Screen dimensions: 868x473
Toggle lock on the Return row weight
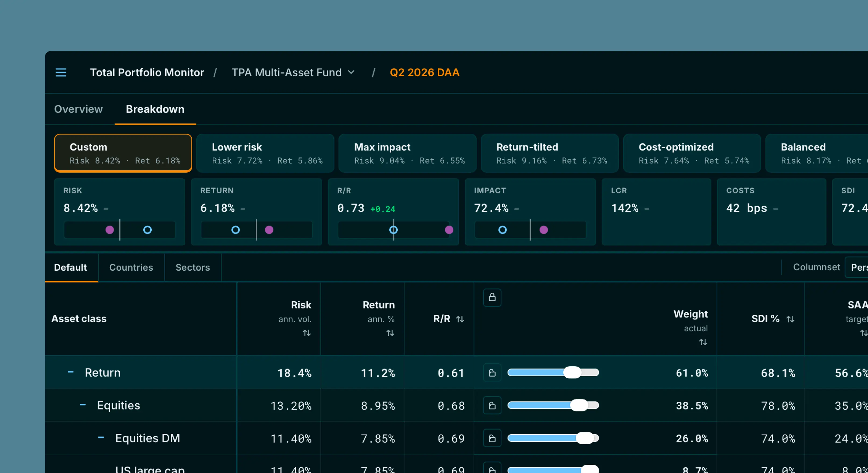(x=492, y=373)
